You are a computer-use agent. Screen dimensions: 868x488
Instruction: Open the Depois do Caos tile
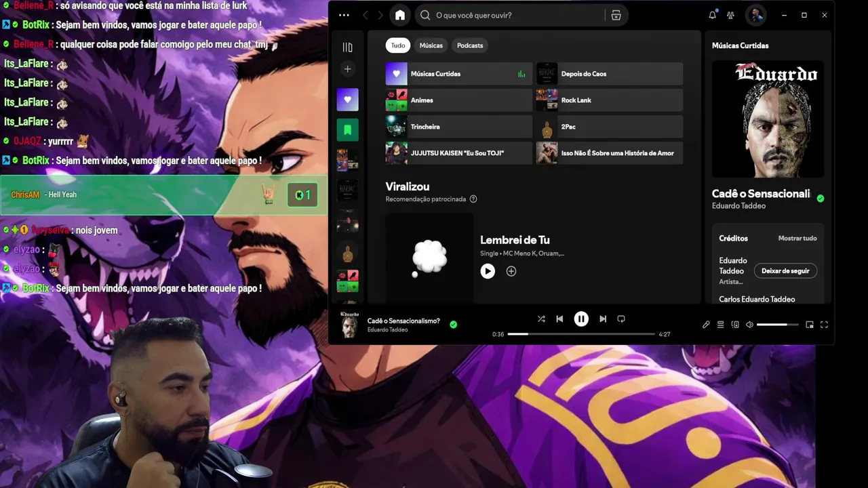(610, 74)
